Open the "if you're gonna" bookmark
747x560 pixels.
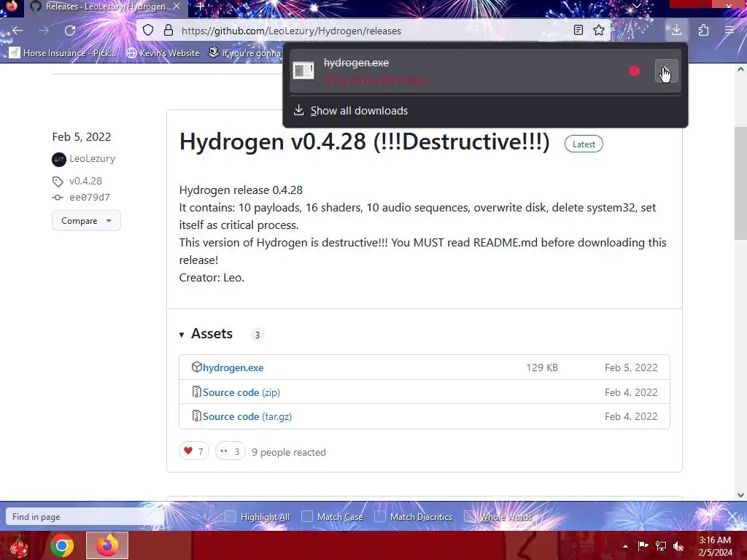tap(245, 52)
